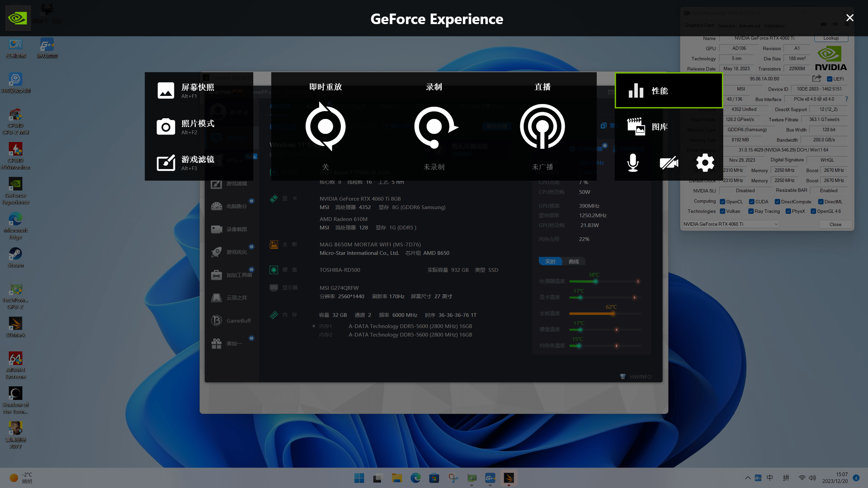Screen dimensions: 868x488
Task: Toggle PhysX checkbox in GPU-Z
Action: [x=788, y=211]
